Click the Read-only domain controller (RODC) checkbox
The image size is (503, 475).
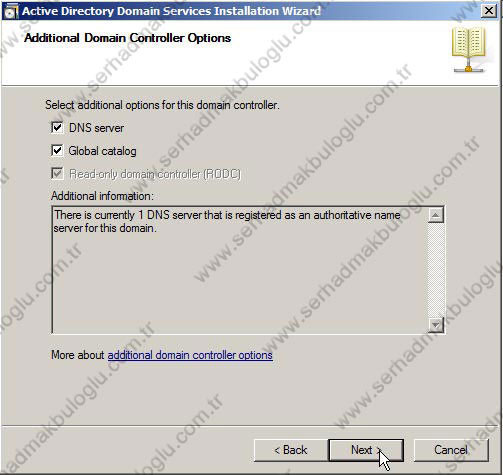[57, 173]
